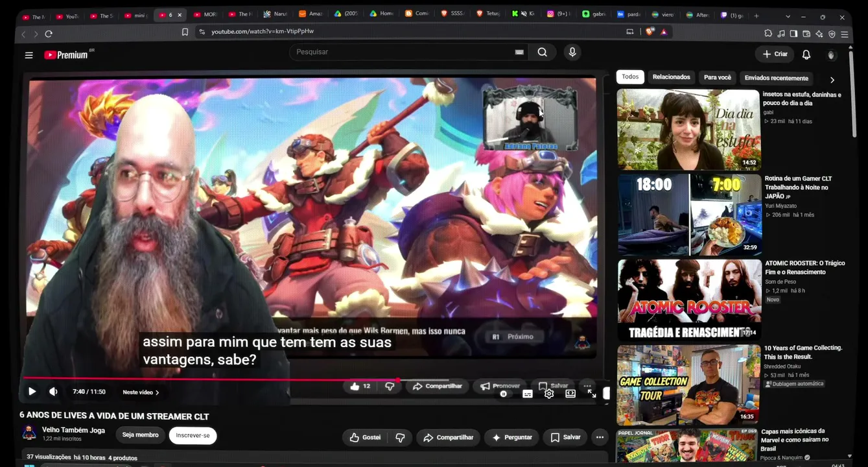The width and height of the screenshot is (868, 467).
Task: Select the 'Para você' filter chip
Action: pyautogui.click(x=718, y=78)
